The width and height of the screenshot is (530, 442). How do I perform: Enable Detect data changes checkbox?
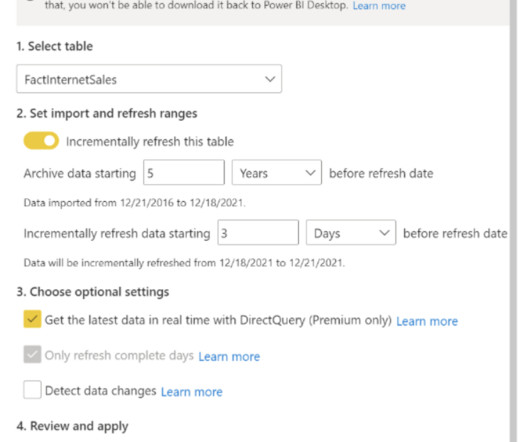(32, 390)
